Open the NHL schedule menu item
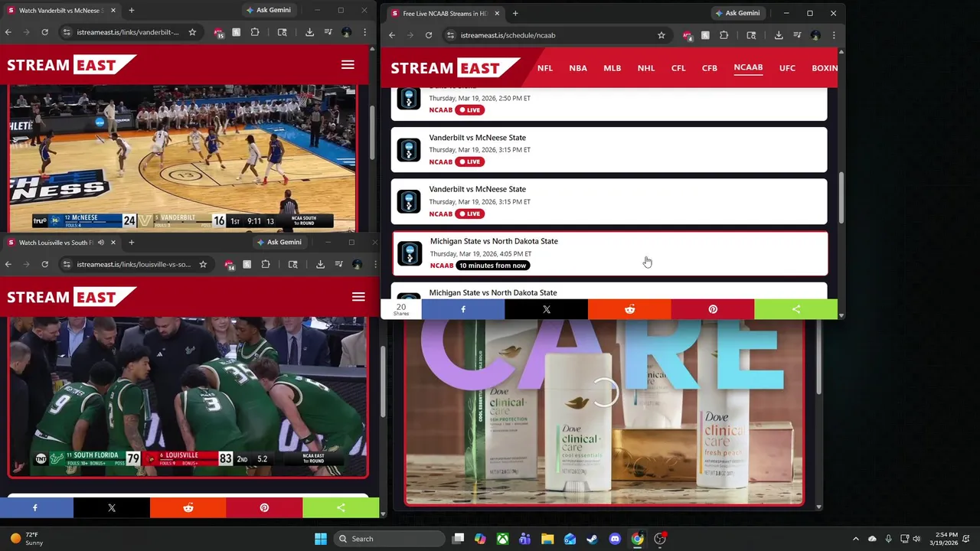Viewport: 980px width, 551px height. pyautogui.click(x=646, y=68)
